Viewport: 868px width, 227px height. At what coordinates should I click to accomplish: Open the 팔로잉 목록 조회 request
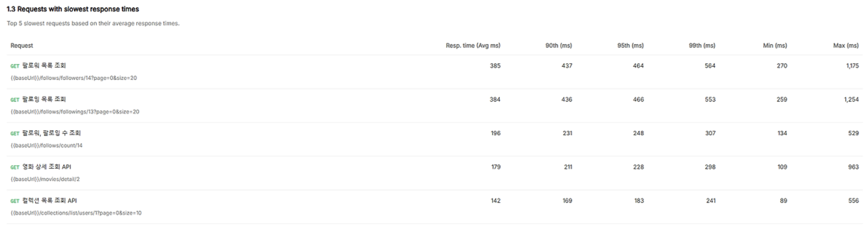coord(44,100)
